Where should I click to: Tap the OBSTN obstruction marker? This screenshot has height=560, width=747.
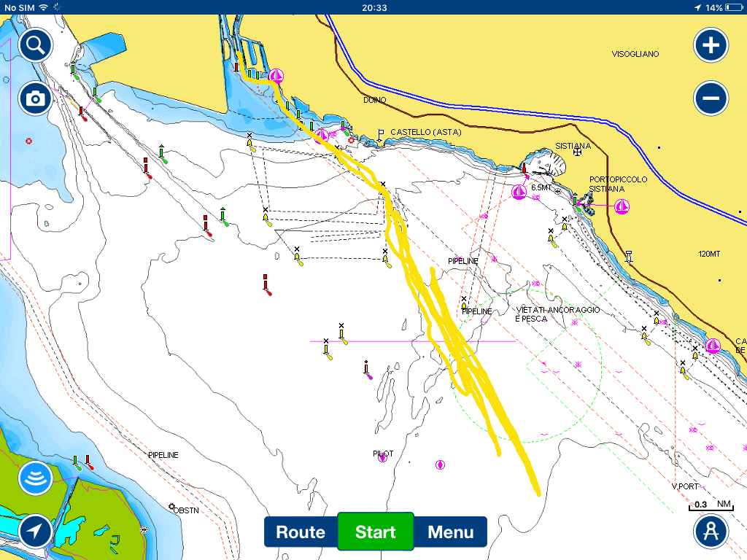click(186, 510)
